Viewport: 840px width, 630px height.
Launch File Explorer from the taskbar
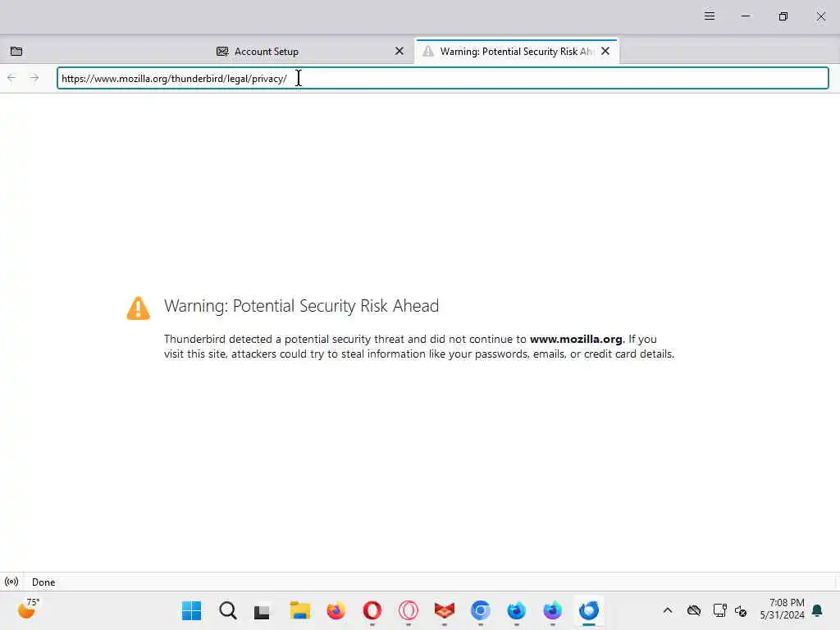pos(300,610)
